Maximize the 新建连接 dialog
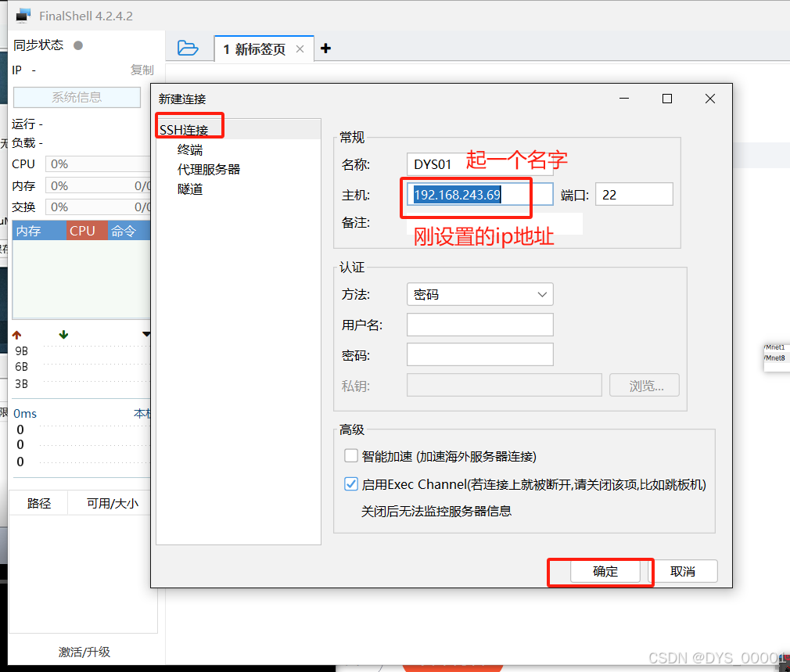The image size is (790, 672). (x=667, y=99)
